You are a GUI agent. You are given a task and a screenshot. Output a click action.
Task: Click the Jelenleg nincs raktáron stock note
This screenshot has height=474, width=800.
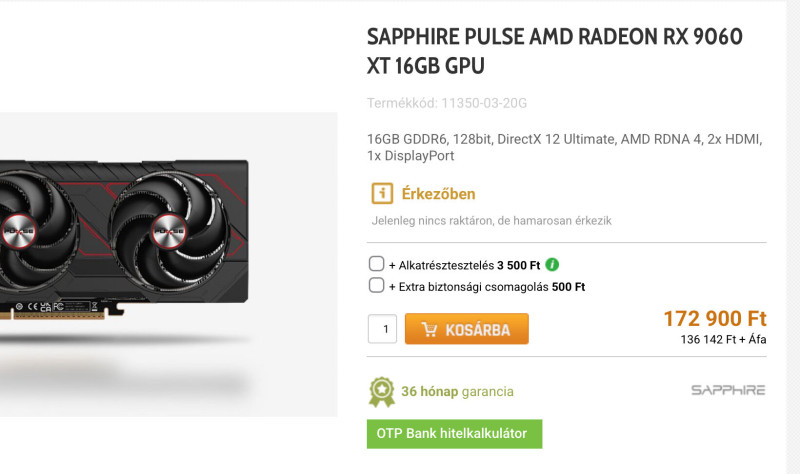(x=492, y=221)
